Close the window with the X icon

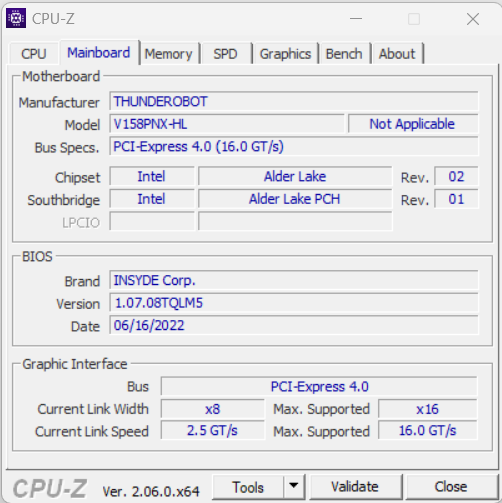pos(473,19)
